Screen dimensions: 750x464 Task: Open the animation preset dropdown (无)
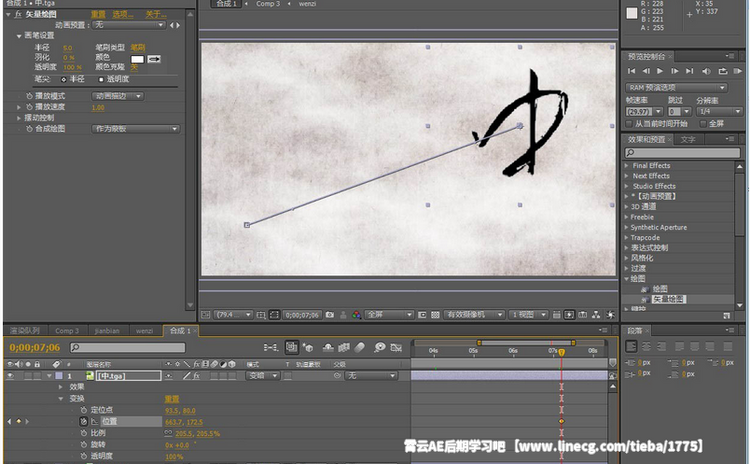click(x=129, y=25)
